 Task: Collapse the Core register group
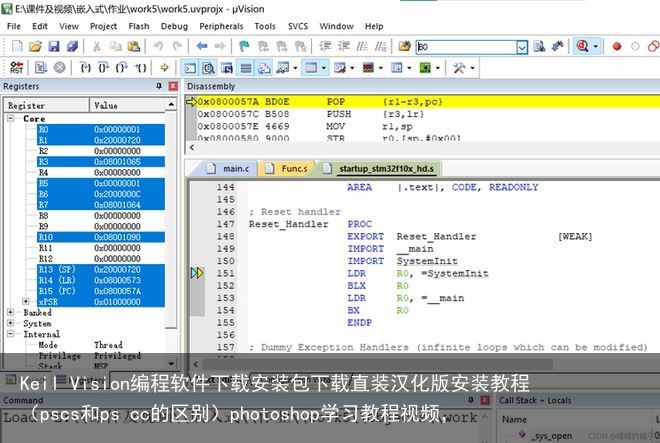coord(10,118)
